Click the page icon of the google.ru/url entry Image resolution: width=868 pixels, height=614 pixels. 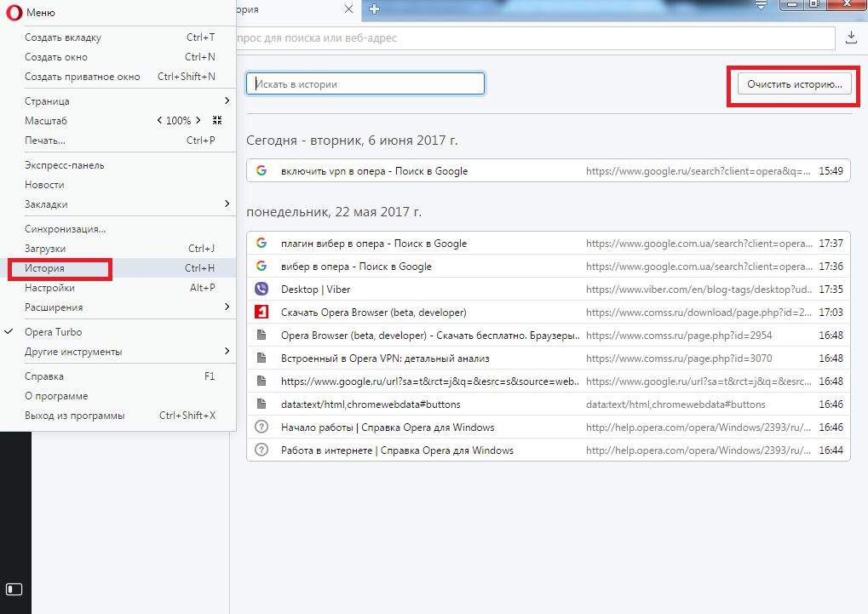coord(262,381)
